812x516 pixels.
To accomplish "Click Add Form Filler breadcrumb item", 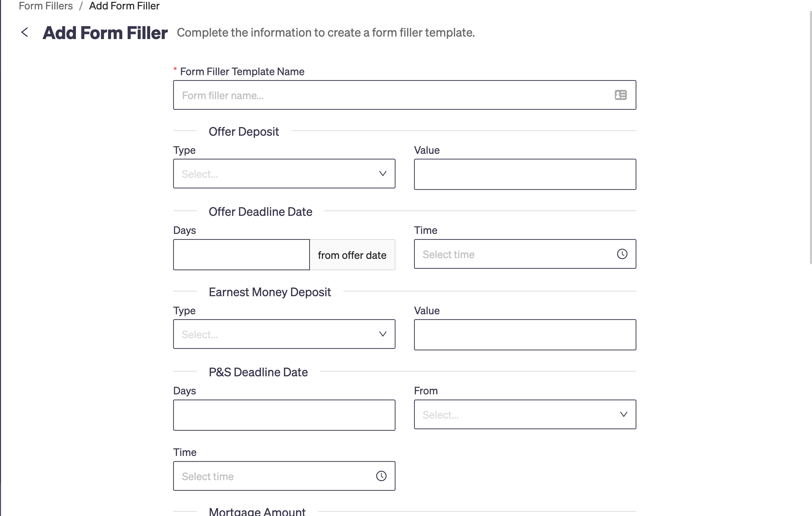I will coord(124,6).
